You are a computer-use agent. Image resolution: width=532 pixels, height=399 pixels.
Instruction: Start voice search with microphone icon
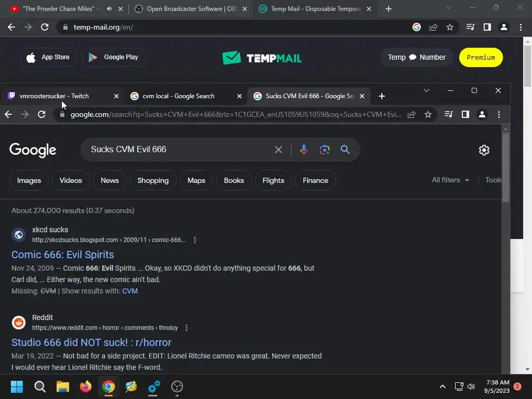[303, 149]
